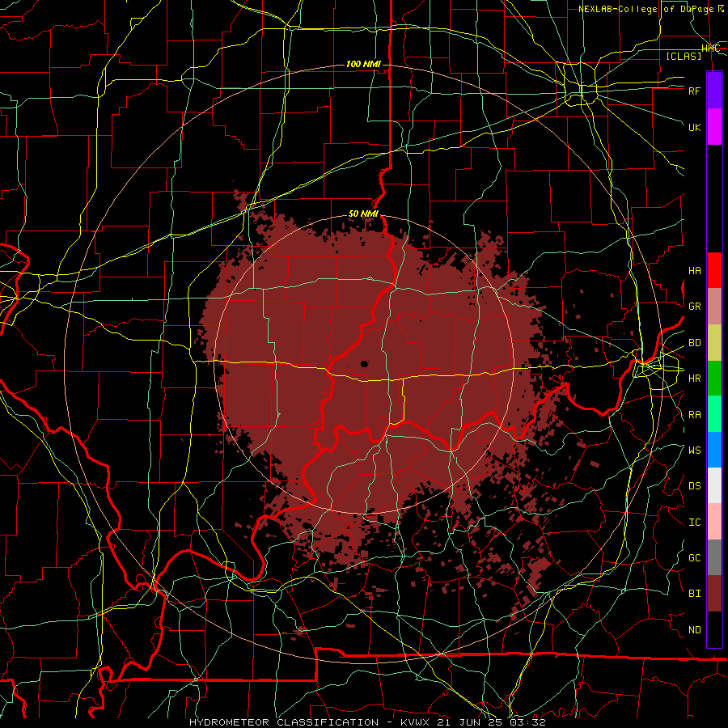Click the GC gray legend swatch
The image size is (728, 728).
point(714,557)
